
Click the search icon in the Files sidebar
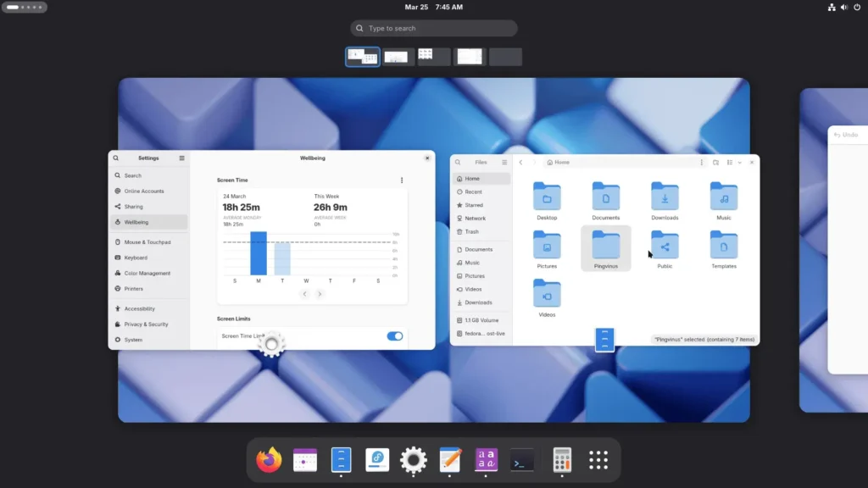click(x=459, y=162)
